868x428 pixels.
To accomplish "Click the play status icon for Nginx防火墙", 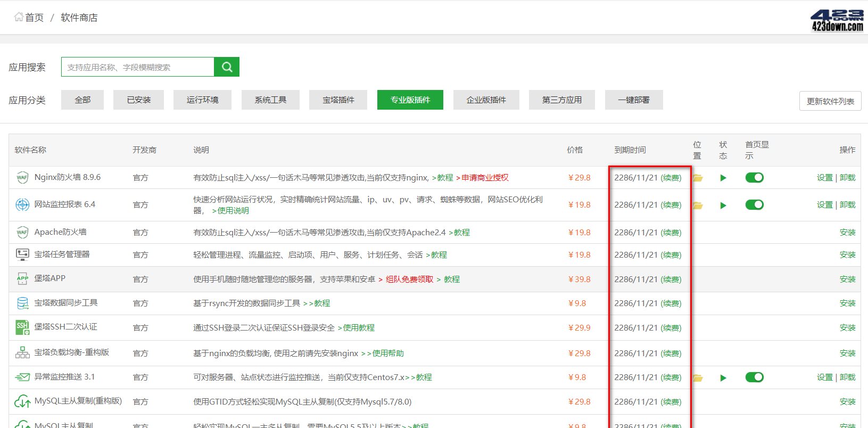I will pyautogui.click(x=723, y=178).
